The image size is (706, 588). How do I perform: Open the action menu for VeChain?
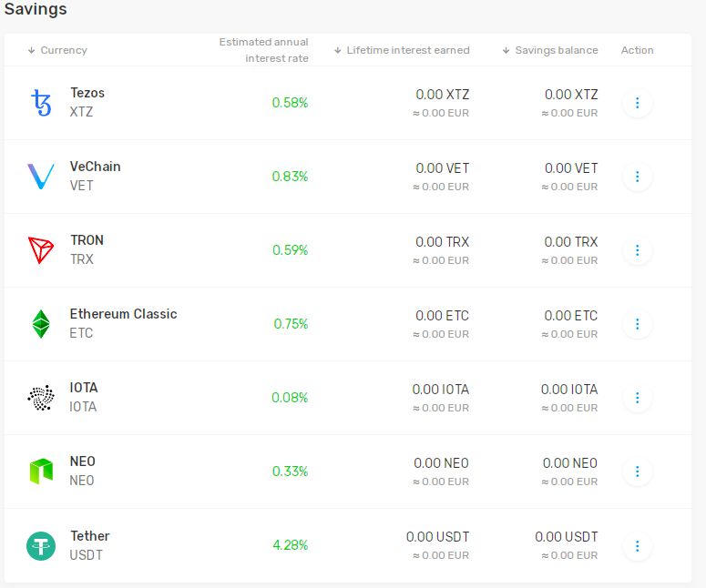click(x=637, y=177)
